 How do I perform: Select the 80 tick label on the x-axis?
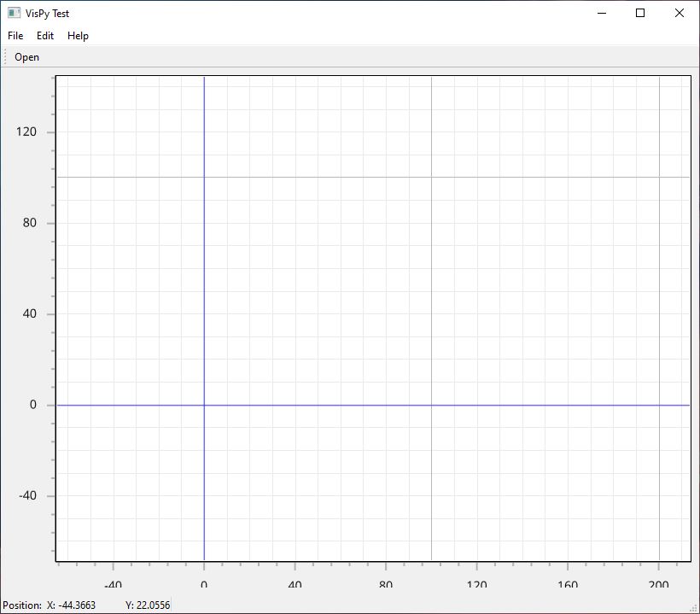pyautogui.click(x=386, y=584)
